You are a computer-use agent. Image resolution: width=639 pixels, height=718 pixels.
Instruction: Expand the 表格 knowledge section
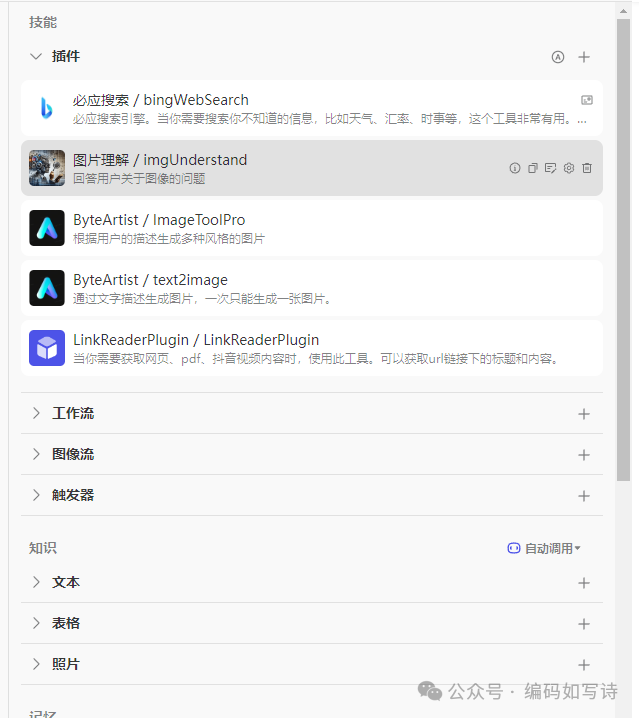[x=36, y=623]
